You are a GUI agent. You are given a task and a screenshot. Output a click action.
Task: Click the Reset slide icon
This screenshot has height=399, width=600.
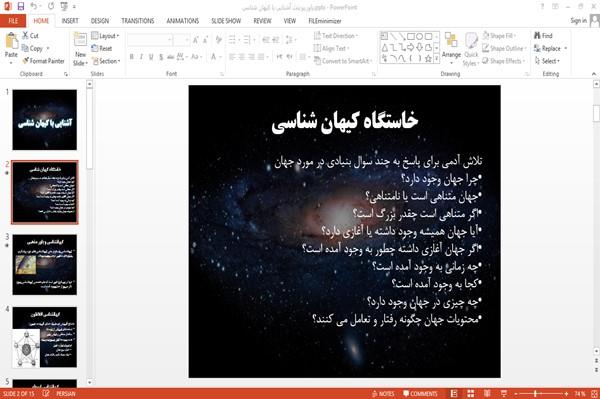coord(95,48)
